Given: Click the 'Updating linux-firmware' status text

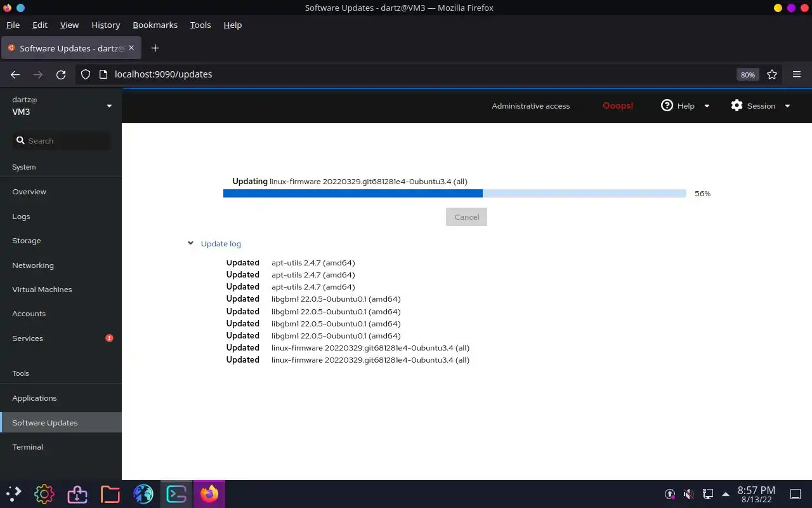Looking at the screenshot, I should coord(350,182).
